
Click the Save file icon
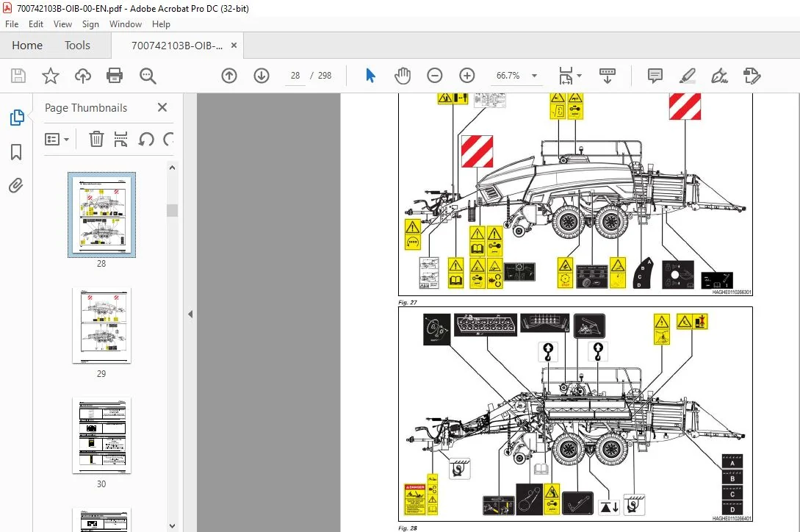pyautogui.click(x=18, y=76)
